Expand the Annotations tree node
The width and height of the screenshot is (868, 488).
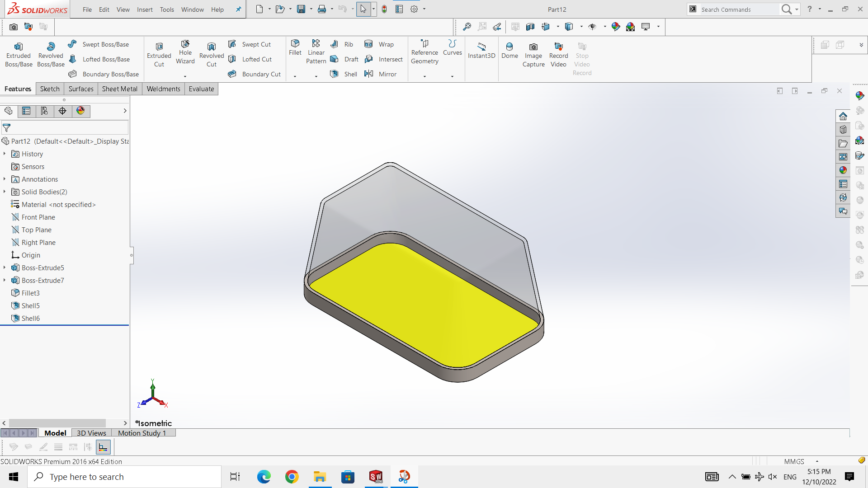pos(5,179)
